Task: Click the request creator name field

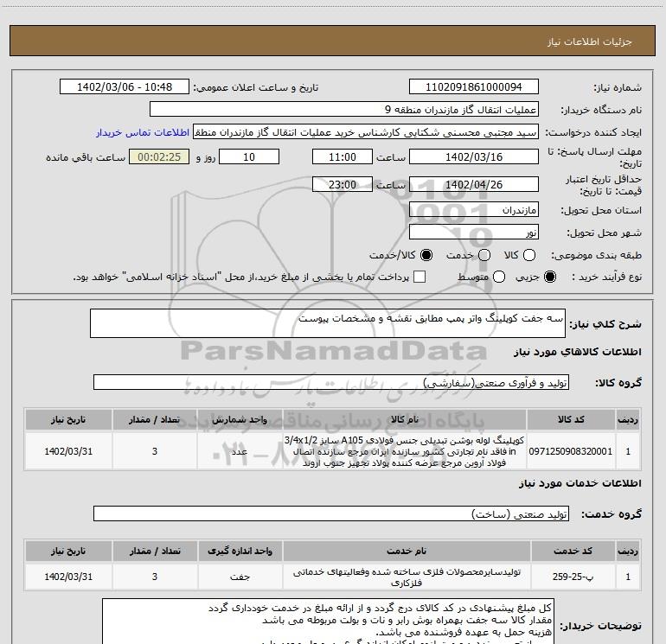Action: 366,132
